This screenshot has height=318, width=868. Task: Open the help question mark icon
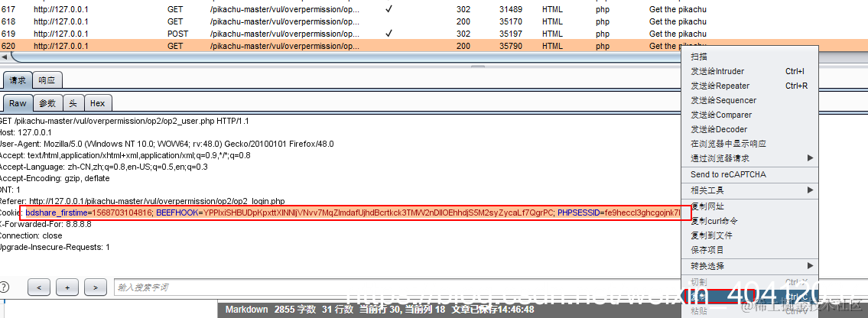[x=4, y=287]
